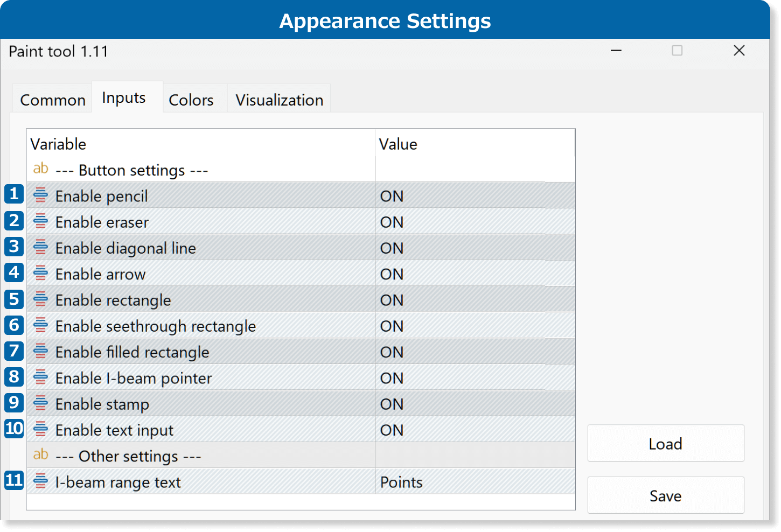The height and width of the screenshot is (532, 781).
Task: Click the icon next to I-beam range text
Action: pos(40,481)
